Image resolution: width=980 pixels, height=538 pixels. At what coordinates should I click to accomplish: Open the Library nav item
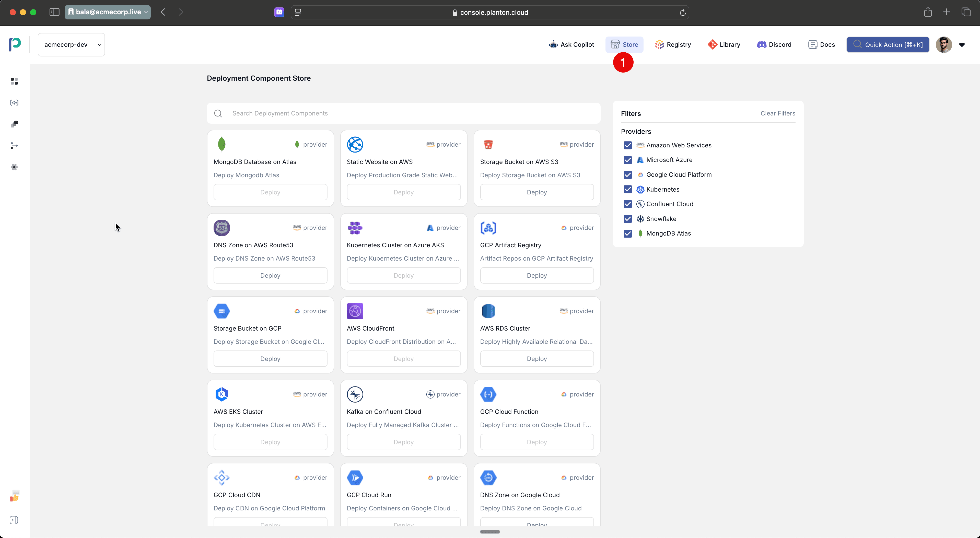[724, 44]
